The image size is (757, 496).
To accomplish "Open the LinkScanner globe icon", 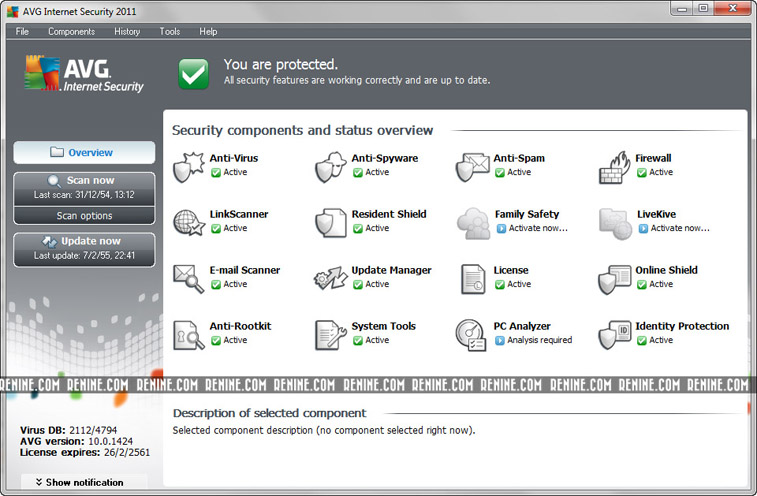I will (x=189, y=223).
